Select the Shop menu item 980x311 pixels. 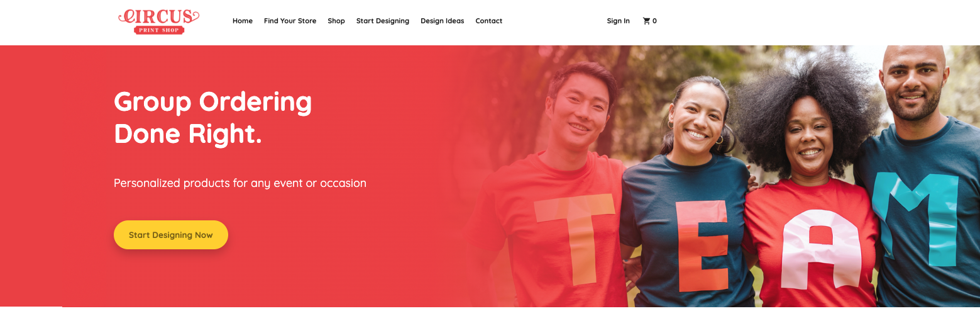(336, 21)
